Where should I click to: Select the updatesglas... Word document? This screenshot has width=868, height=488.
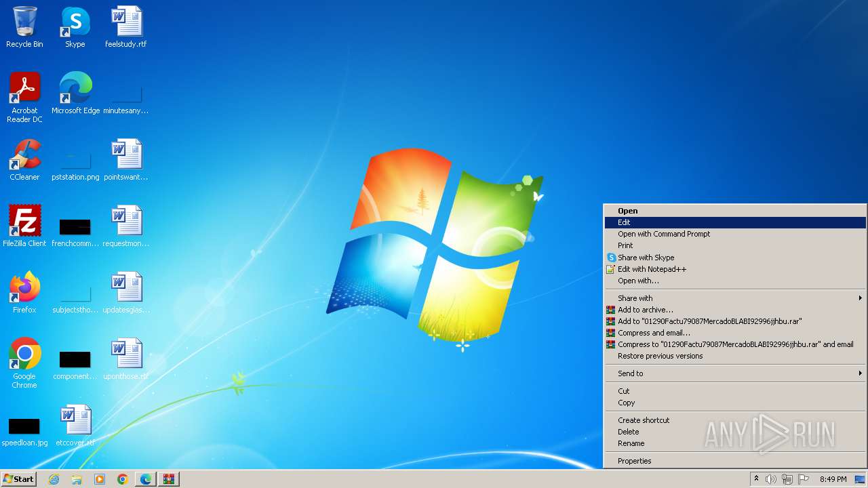tap(126, 293)
